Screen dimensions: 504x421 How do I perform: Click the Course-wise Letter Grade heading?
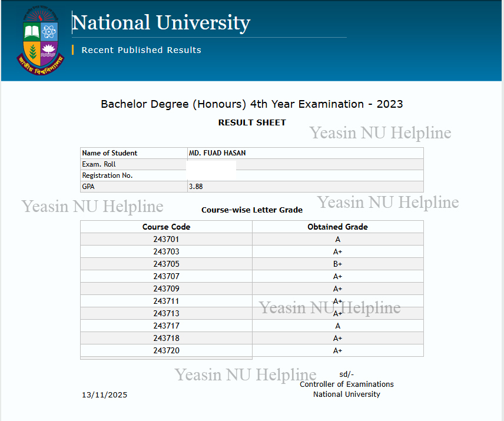tap(252, 210)
